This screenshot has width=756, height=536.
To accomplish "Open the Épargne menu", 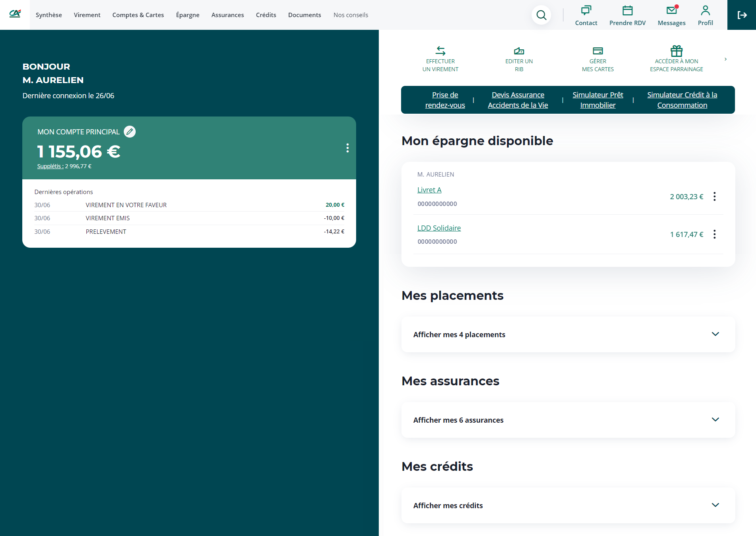I will [187, 15].
